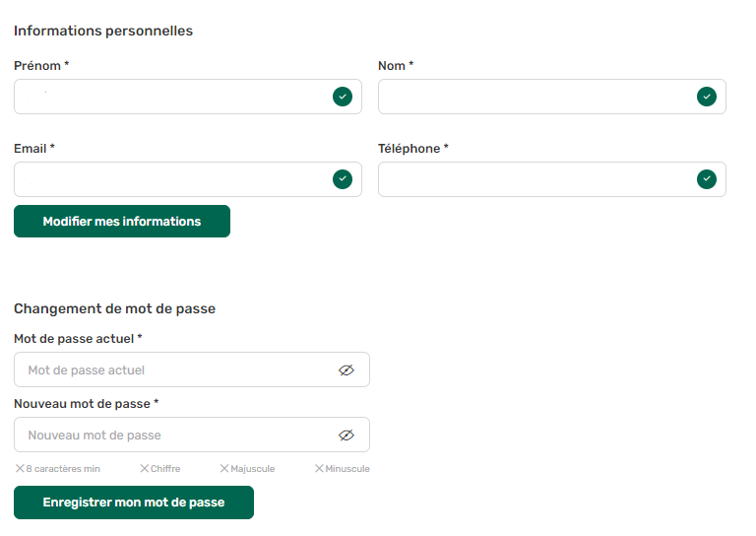The image size is (756, 536).
Task: Click the 'Nom *' label
Action: [x=396, y=66]
